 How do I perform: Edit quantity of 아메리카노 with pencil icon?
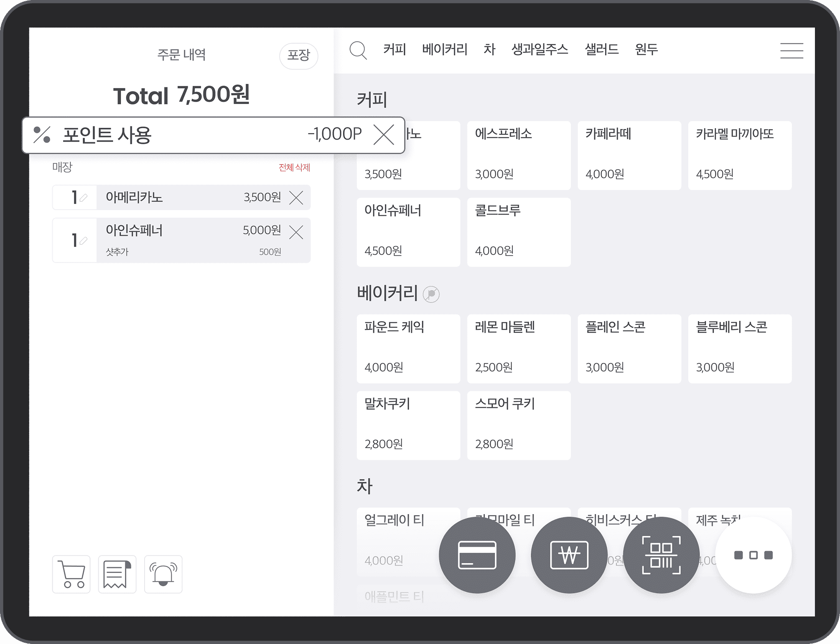84,198
